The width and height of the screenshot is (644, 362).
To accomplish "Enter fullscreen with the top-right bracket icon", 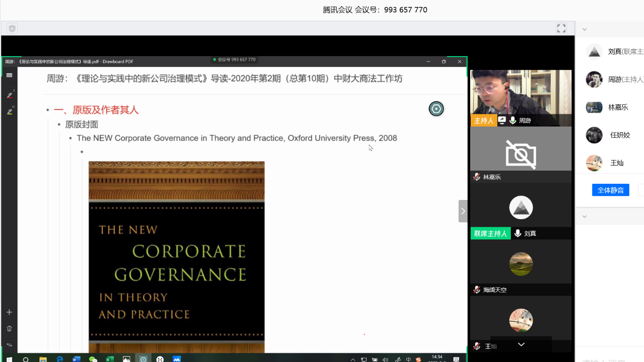I will pos(561,29).
